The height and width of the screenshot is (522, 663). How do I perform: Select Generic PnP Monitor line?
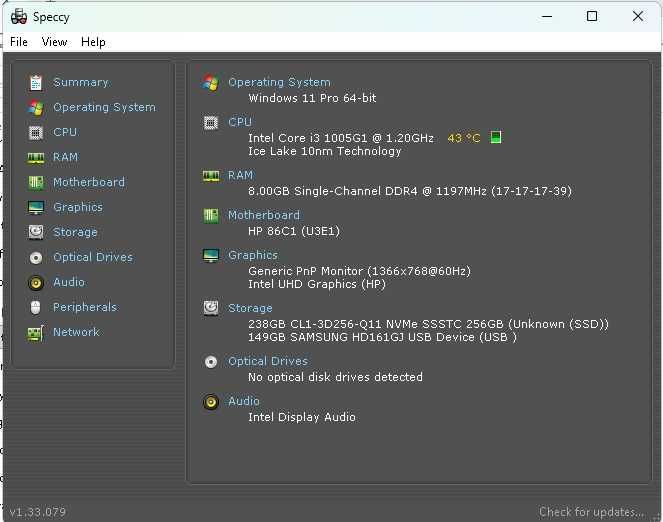(x=359, y=271)
